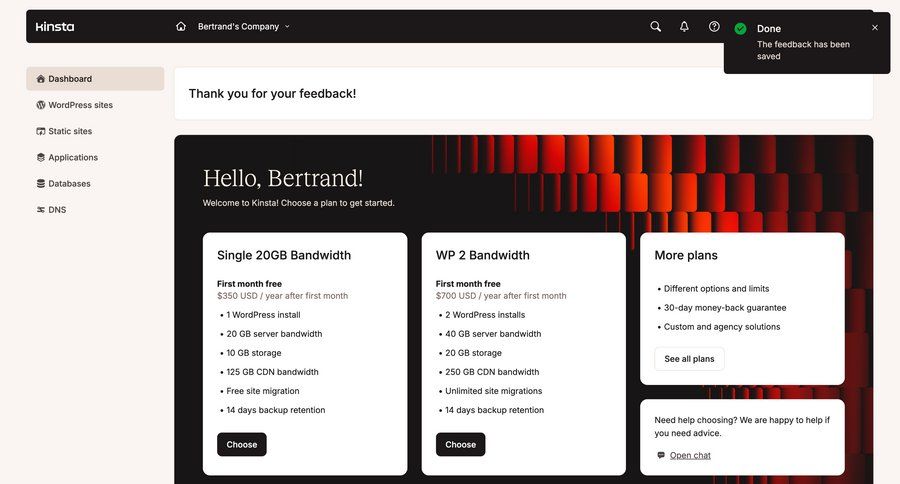The height and width of the screenshot is (484, 900).
Task: Go to Static sites section
Action: [x=70, y=131]
